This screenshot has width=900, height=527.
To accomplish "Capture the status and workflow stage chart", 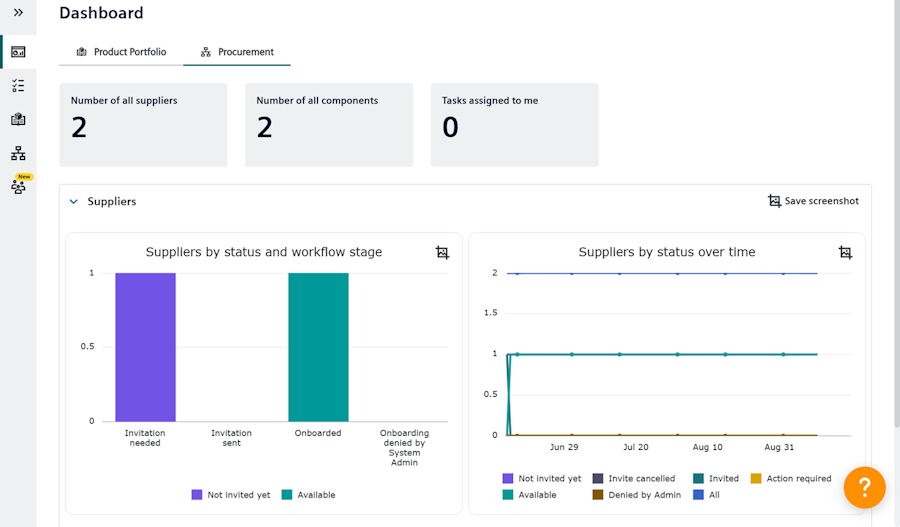I will point(442,253).
